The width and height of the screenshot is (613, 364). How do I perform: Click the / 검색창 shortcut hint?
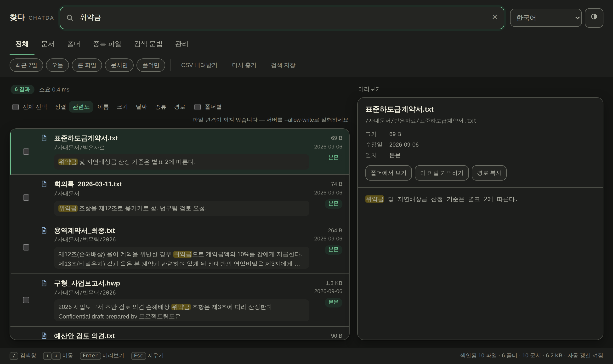[x=23, y=356]
